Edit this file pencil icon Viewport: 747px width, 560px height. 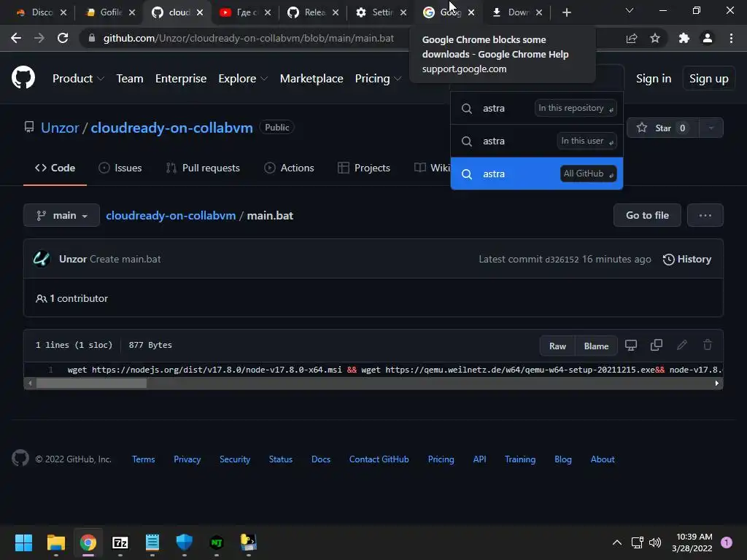coord(682,345)
